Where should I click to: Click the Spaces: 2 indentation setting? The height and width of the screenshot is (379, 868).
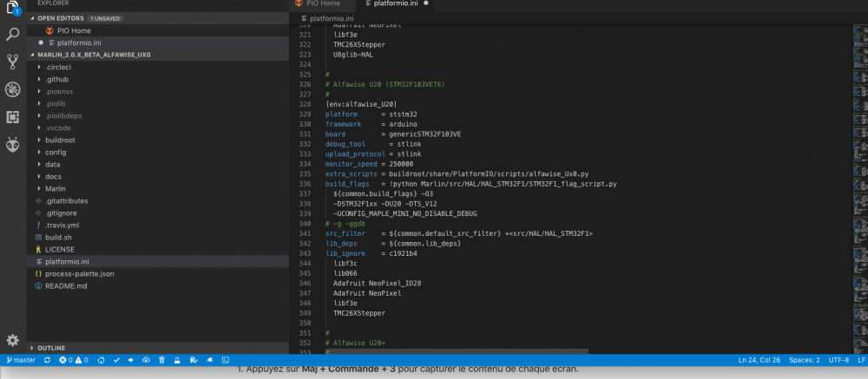click(805, 360)
